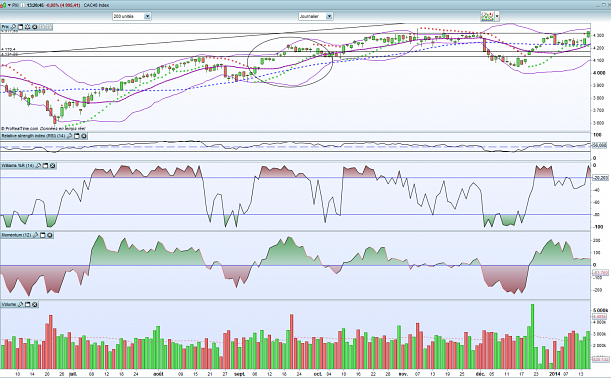Click the sept. date axis label
The image size is (611, 378).
point(240,374)
